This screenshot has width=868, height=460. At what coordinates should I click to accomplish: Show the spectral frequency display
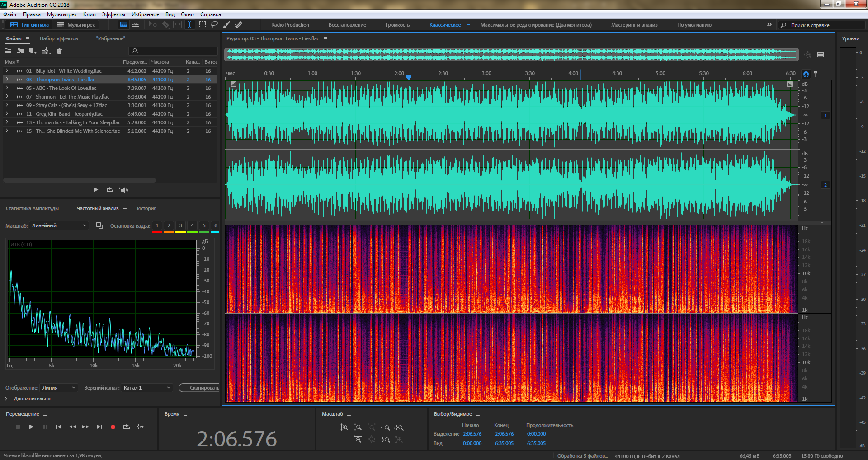[123, 25]
